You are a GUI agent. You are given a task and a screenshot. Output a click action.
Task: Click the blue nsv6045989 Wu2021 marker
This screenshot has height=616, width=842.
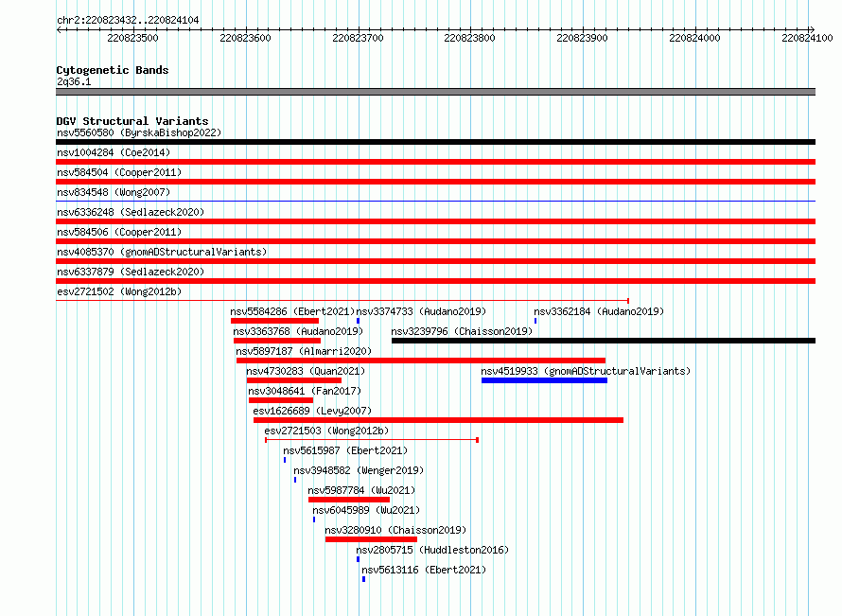314,519
